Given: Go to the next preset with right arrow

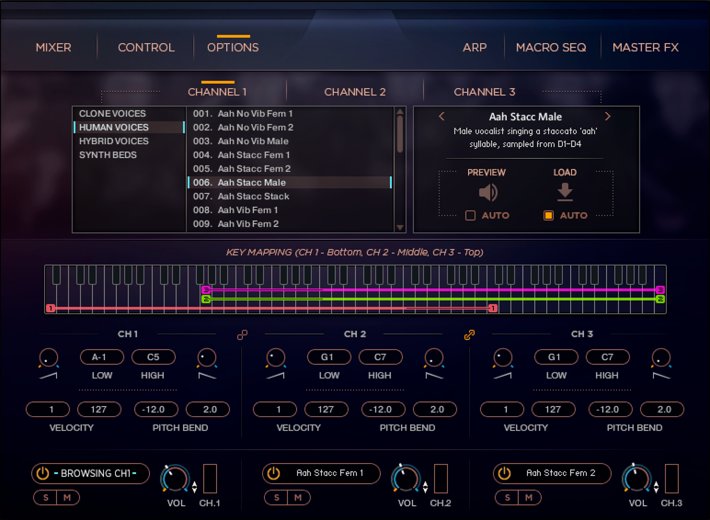Looking at the screenshot, I should (x=607, y=117).
